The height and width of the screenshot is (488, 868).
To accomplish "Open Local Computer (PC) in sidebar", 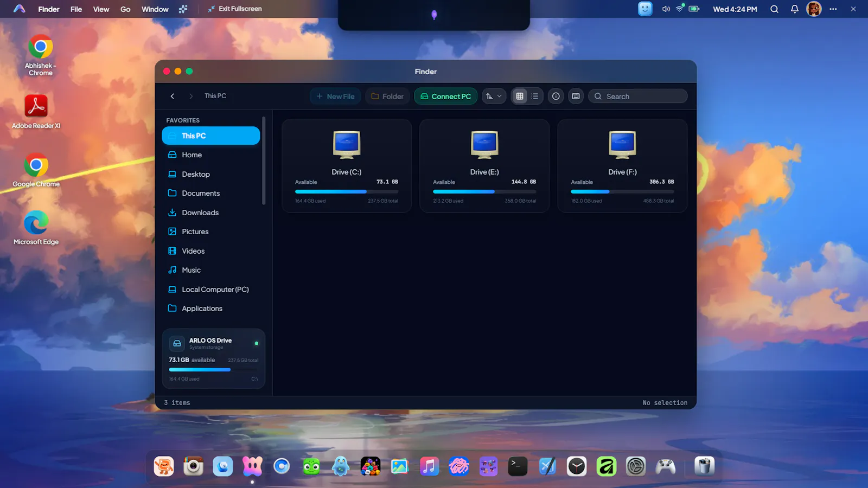I will coord(211,290).
